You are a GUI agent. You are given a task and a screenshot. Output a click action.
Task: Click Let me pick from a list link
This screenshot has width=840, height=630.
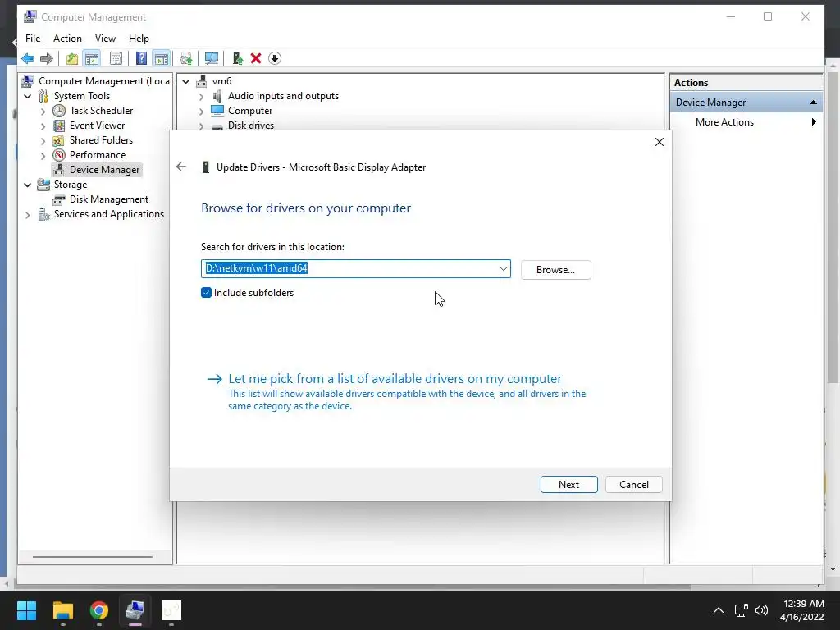(x=395, y=379)
